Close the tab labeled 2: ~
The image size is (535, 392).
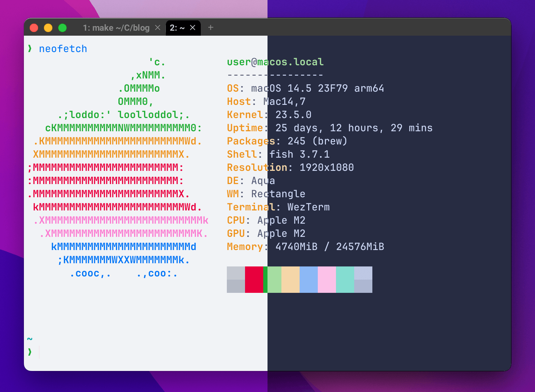193,28
